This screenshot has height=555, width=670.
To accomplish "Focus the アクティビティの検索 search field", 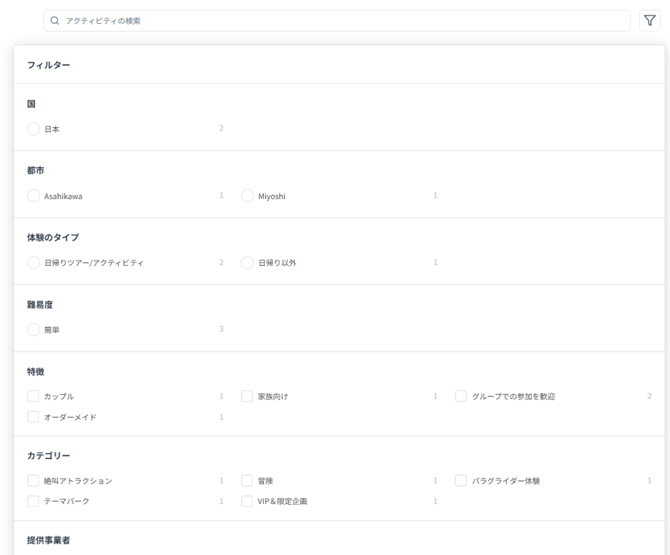I will point(340,21).
